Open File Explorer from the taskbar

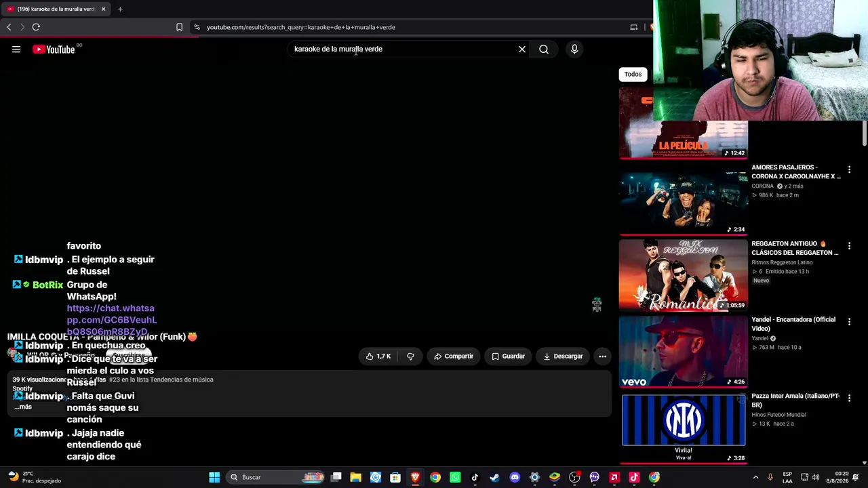click(355, 477)
